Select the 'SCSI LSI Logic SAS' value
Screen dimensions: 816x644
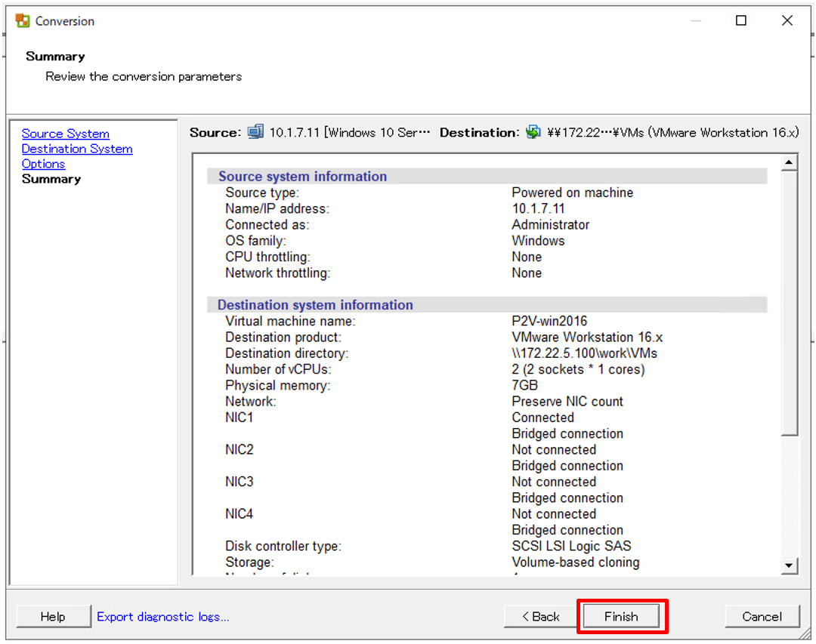coord(571,546)
